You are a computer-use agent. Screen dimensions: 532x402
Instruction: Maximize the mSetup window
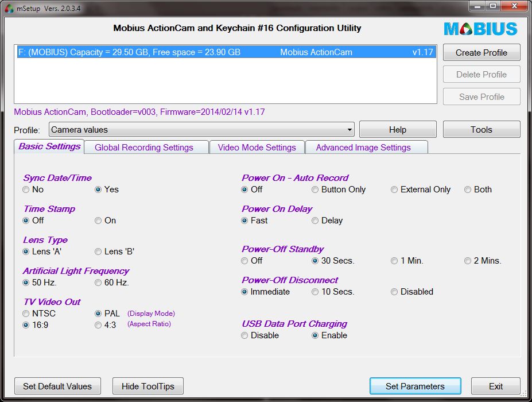(x=493, y=6)
